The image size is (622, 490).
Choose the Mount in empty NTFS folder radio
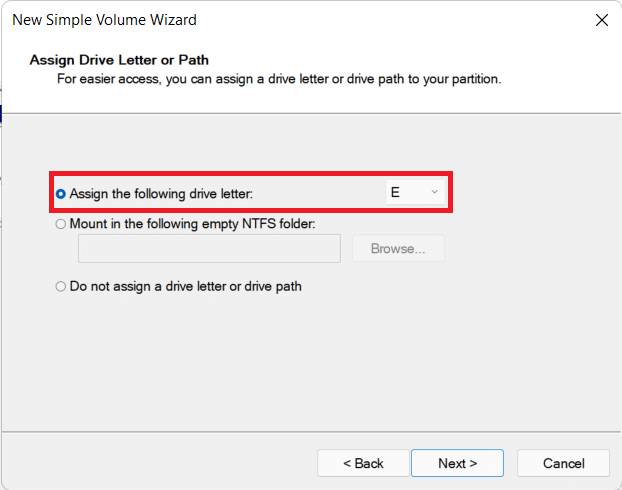pos(61,224)
